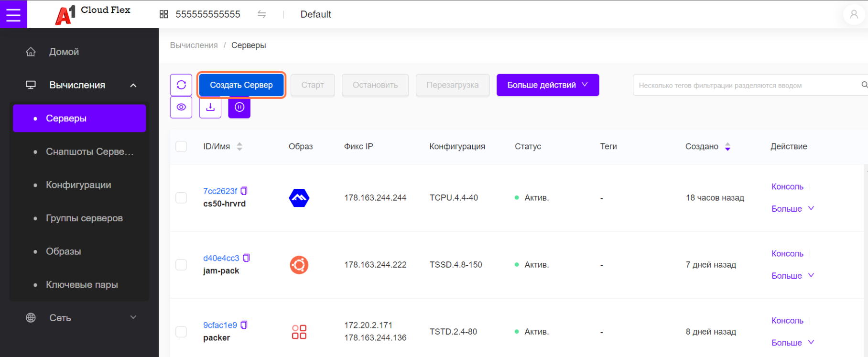The height and width of the screenshot is (357, 868).
Task: Click the text 18 часов назад
Action: point(715,198)
